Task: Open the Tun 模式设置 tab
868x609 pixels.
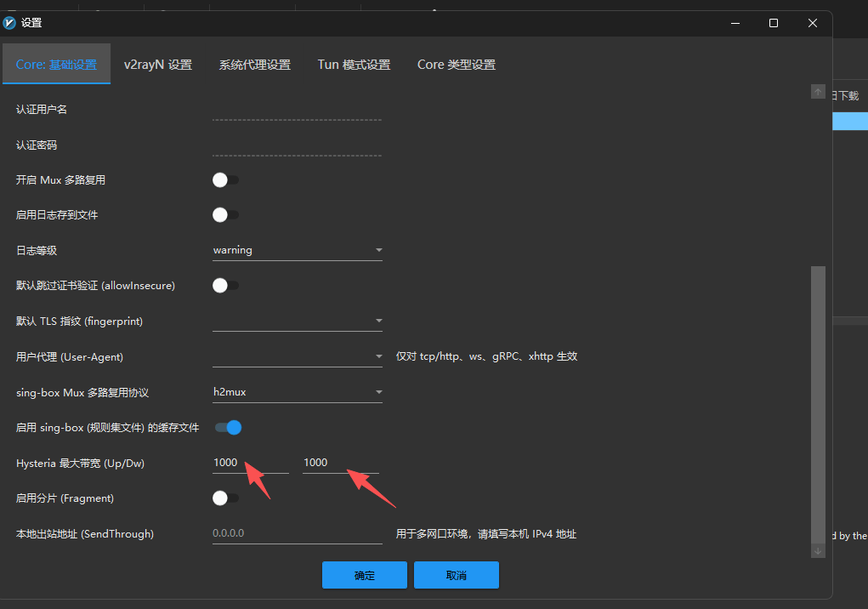Action: (x=354, y=65)
